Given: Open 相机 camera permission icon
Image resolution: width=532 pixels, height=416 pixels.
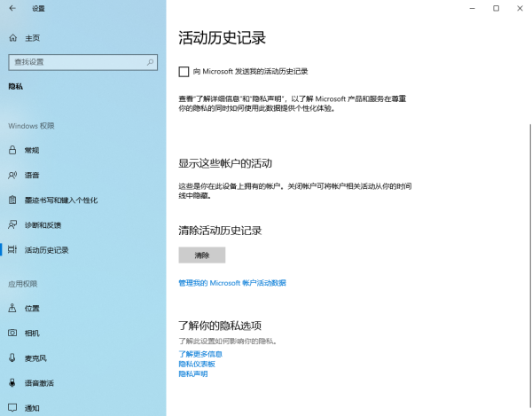Looking at the screenshot, I should 12,333.
